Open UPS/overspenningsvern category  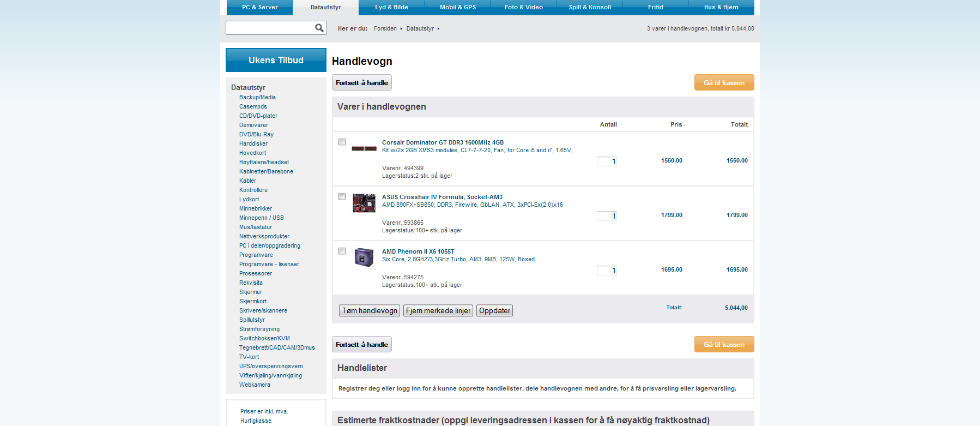(271, 366)
